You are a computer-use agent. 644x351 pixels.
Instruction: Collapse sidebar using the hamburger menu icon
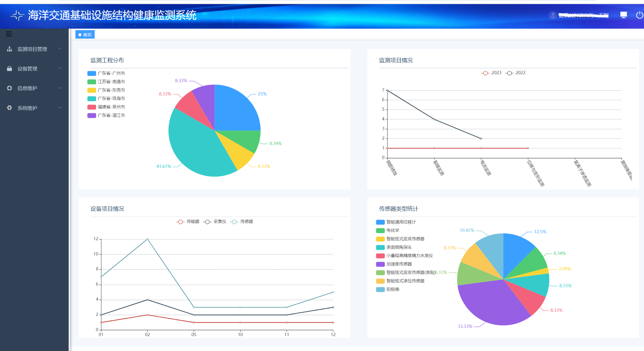[9, 34]
